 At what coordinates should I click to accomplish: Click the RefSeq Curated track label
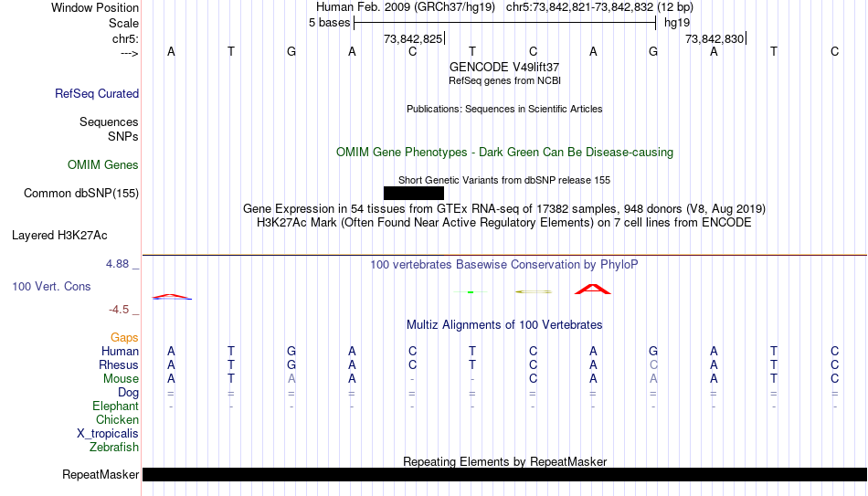(96, 93)
